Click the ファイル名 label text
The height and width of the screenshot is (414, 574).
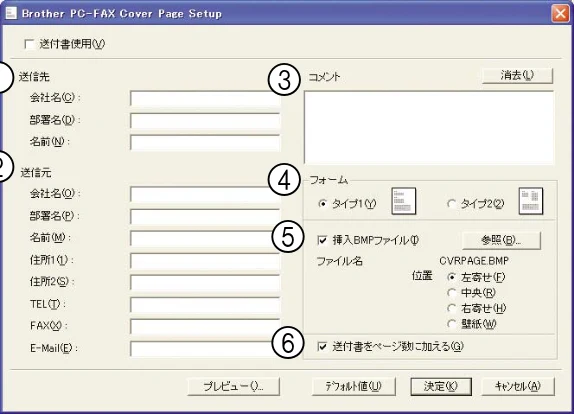[340, 261]
